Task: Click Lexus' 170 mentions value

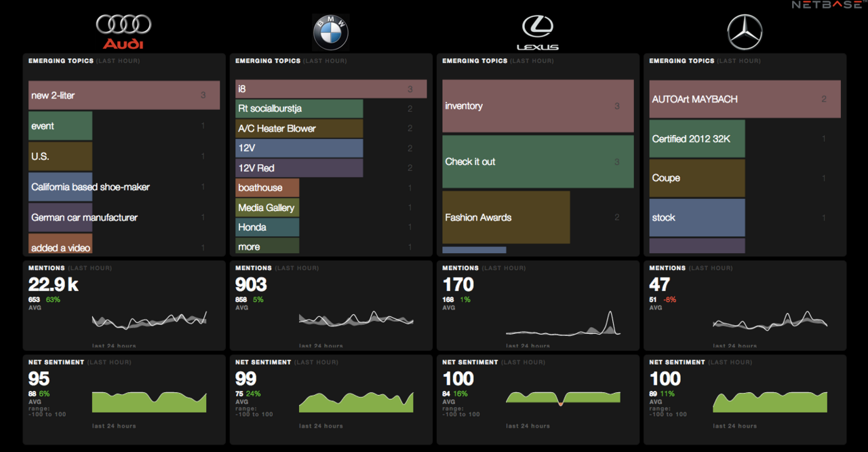Action: pos(458,284)
